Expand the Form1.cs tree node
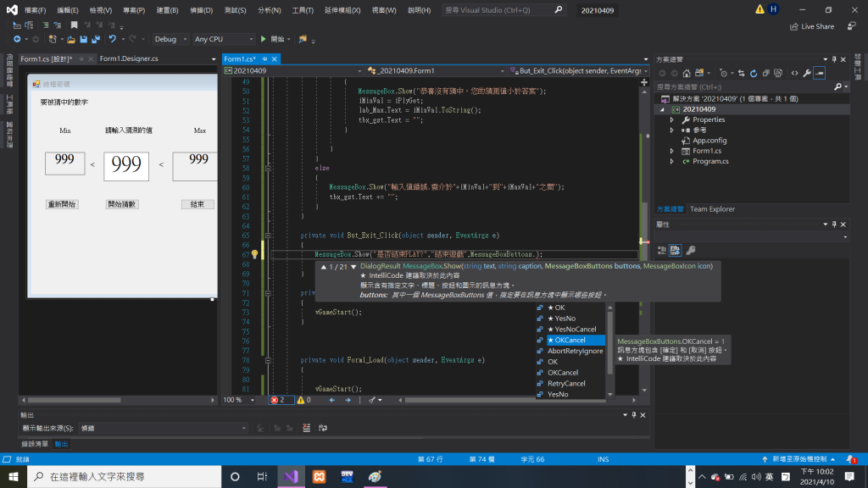This screenshot has height=488, width=868. 672,151
